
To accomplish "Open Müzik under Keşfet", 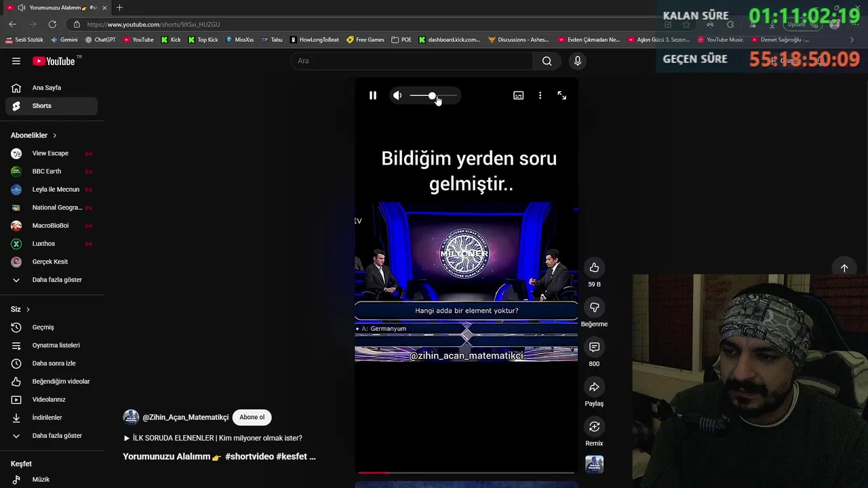I will pos(52,480).
